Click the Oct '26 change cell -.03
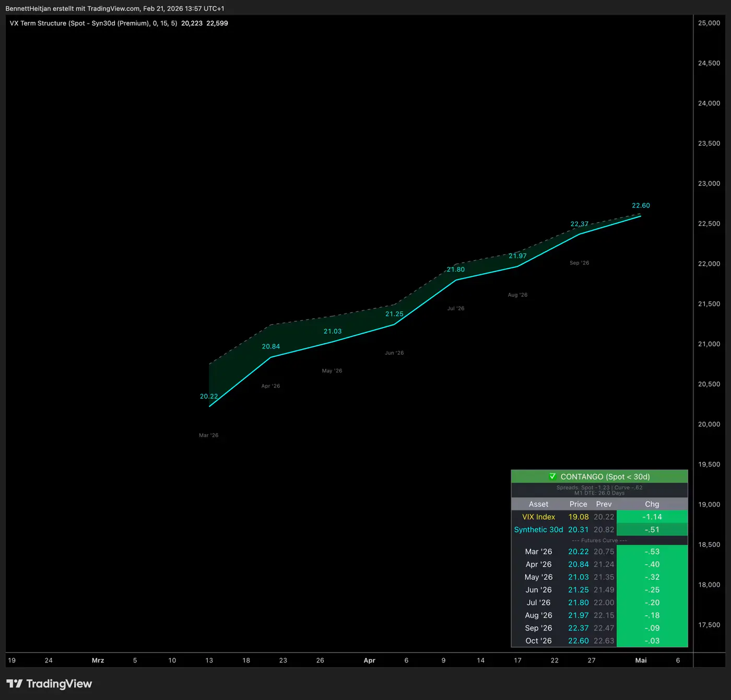Viewport: 731px width, 700px height. pos(652,641)
